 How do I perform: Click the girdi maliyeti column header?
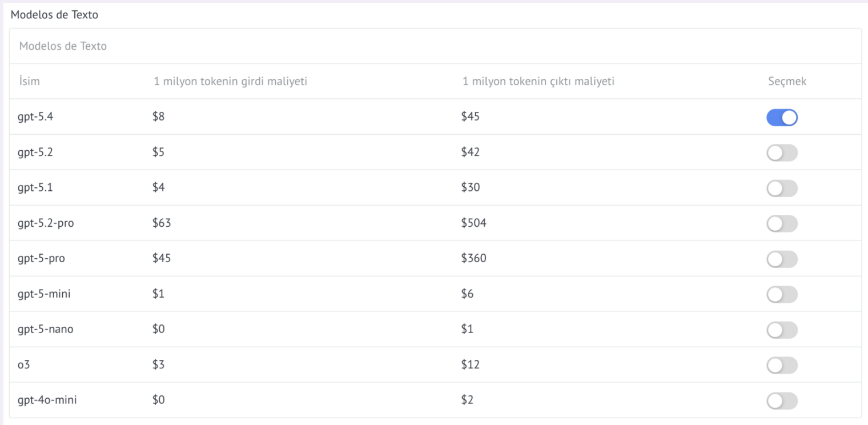[x=231, y=81]
